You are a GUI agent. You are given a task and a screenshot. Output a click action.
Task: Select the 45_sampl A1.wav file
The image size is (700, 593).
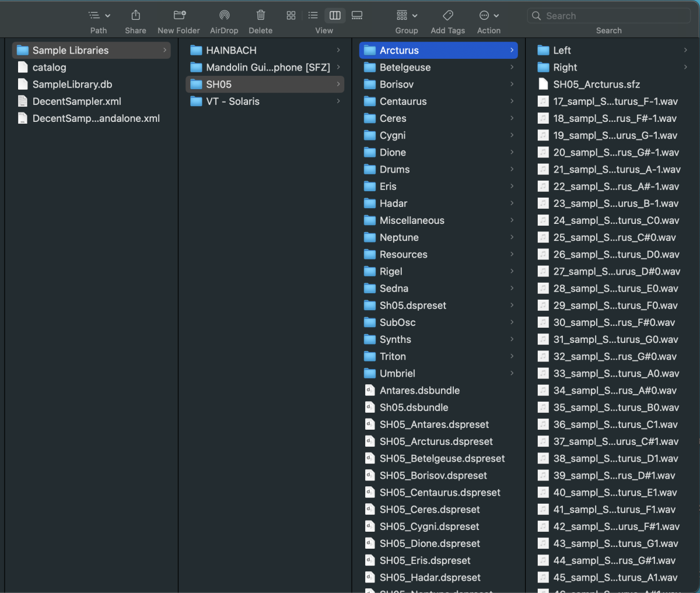pyautogui.click(x=612, y=578)
